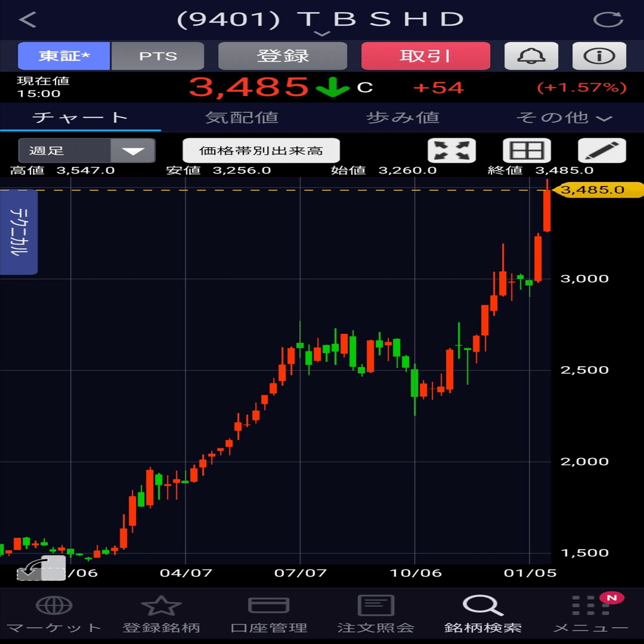Select the 東証 market toggle
Image resolution: width=644 pixels, height=644 pixels.
[64, 56]
